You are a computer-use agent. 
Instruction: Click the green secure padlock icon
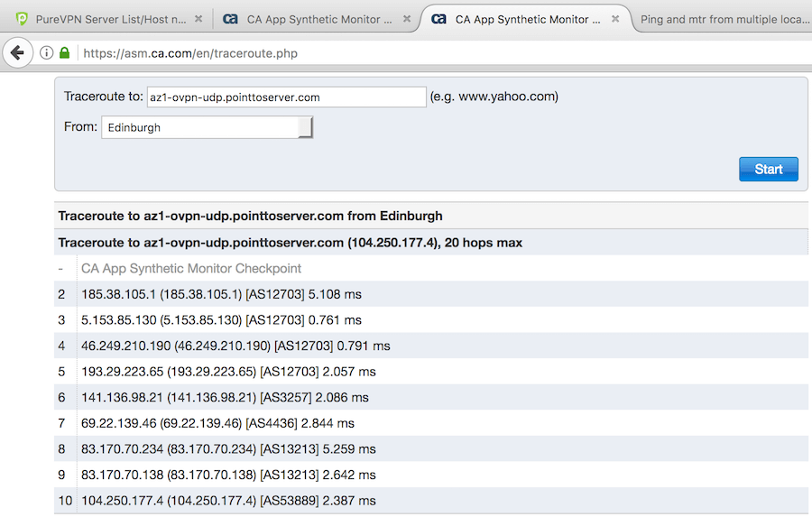pyautogui.click(x=65, y=53)
